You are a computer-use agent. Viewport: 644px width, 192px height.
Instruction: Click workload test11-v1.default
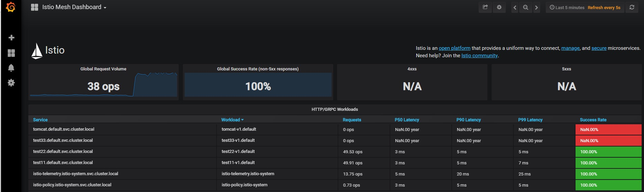pos(238,163)
